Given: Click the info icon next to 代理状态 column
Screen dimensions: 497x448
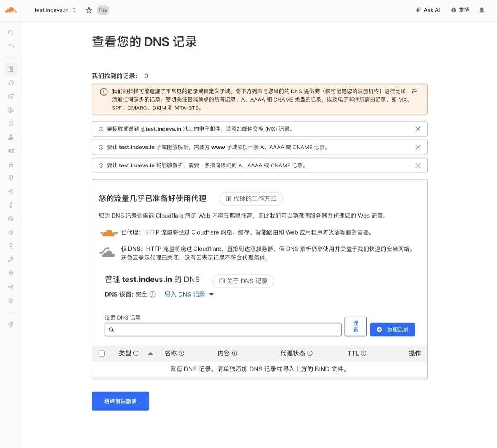Looking at the screenshot, I should click(x=310, y=353).
